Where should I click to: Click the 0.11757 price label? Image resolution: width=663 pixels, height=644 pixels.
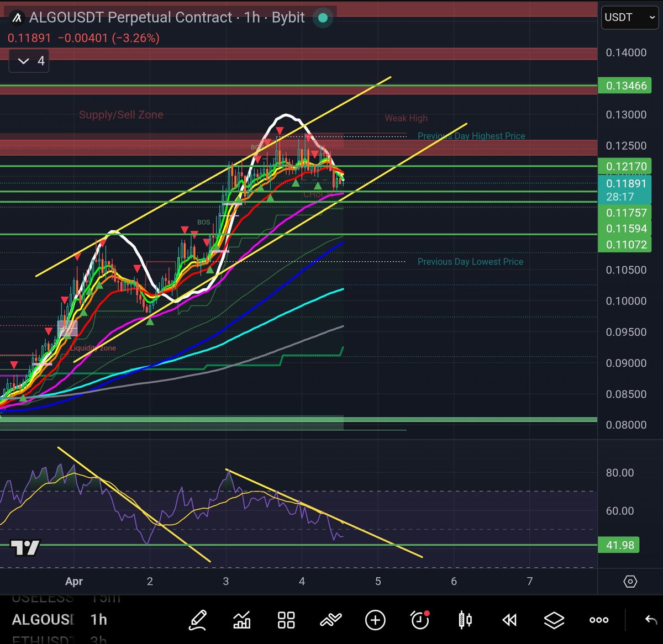tap(625, 213)
